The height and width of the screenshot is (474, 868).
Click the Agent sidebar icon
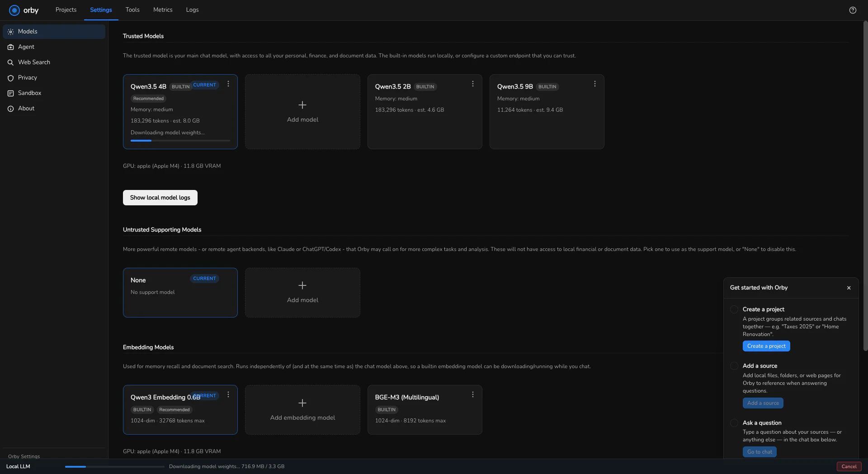click(x=10, y=47)
